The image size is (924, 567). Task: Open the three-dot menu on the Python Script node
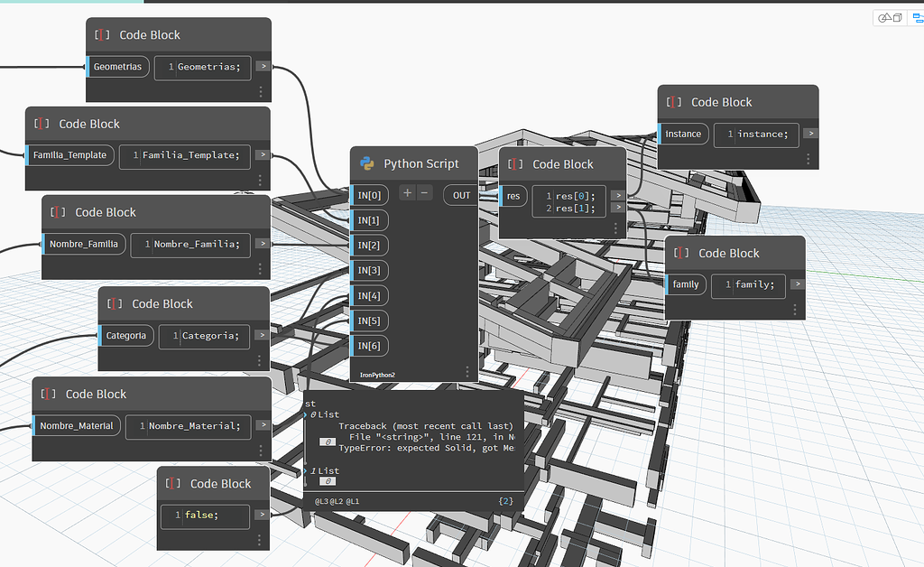tap(467, 372)
